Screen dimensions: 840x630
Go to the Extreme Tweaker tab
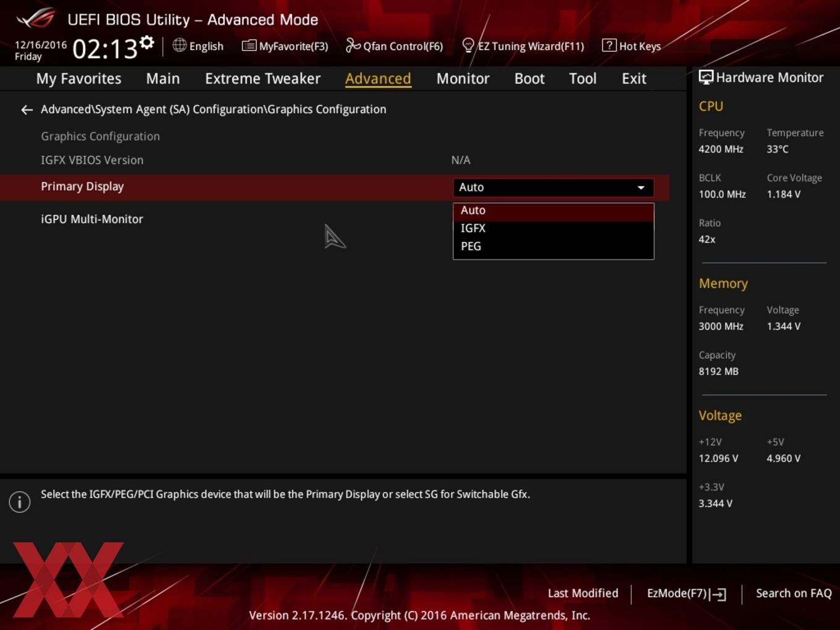click(262, 79)
